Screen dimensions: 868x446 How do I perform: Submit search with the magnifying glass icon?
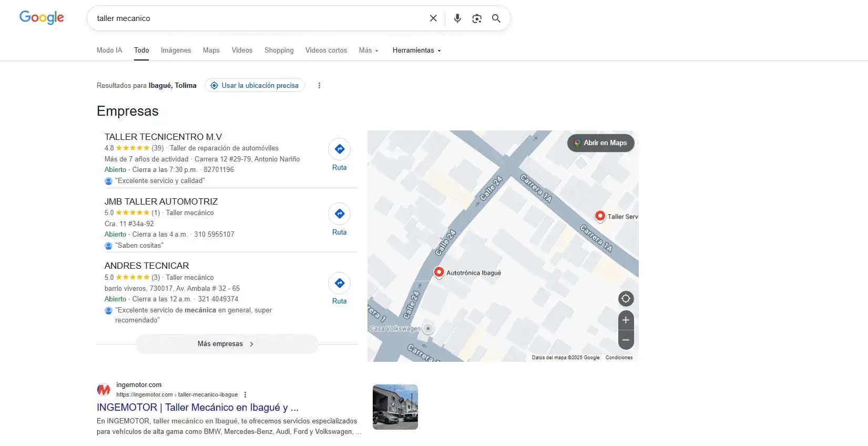click(x=496, y=18)
